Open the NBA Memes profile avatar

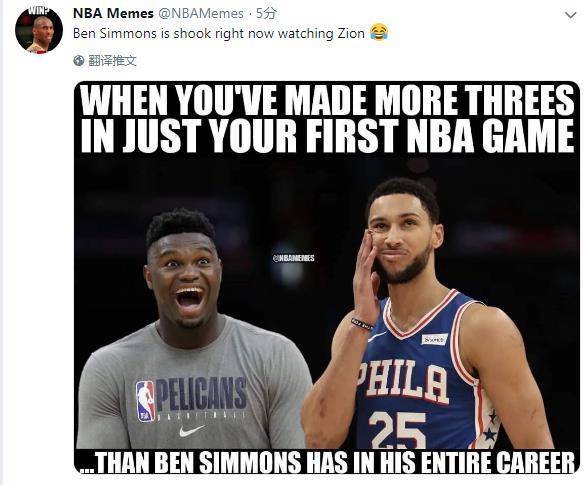pyautogui.click(x=39, y=30)
